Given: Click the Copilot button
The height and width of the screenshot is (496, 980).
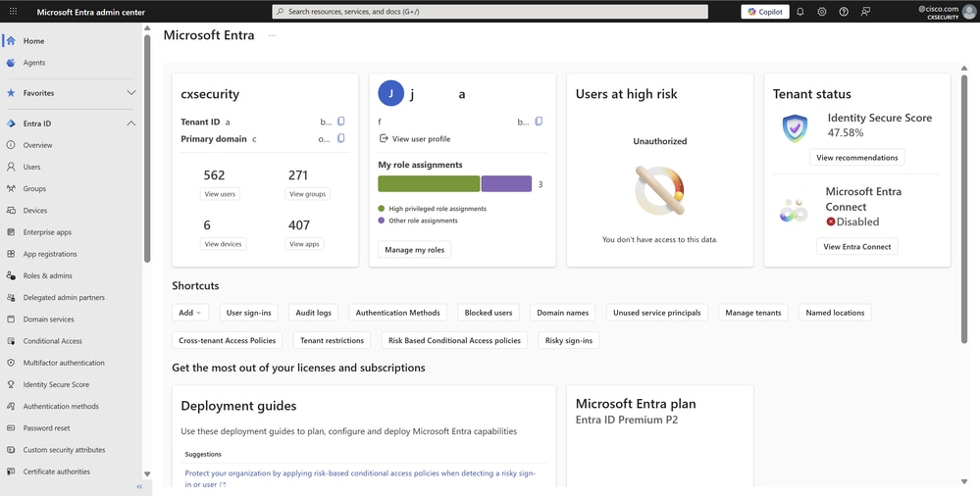Looking at the screenshot, I should 765,11.
